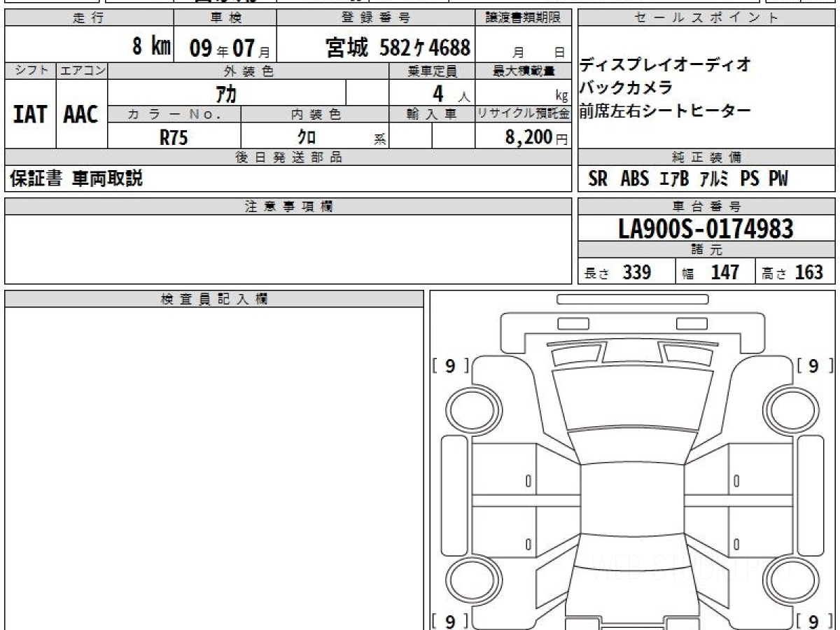
Task: Select the バックカメラ sales point line
Action: 626,87
